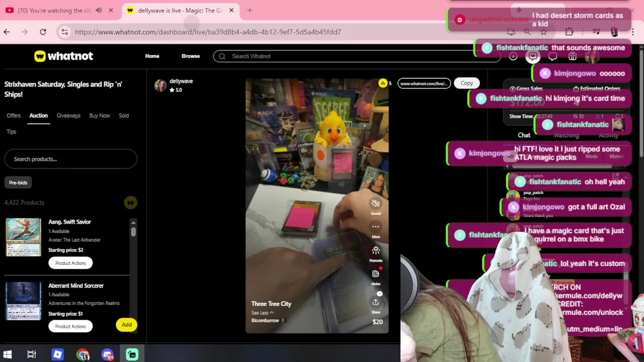Click Copy to copy the live link
Image resolution: width=644 pixels, height=362 pixels.
466,83
